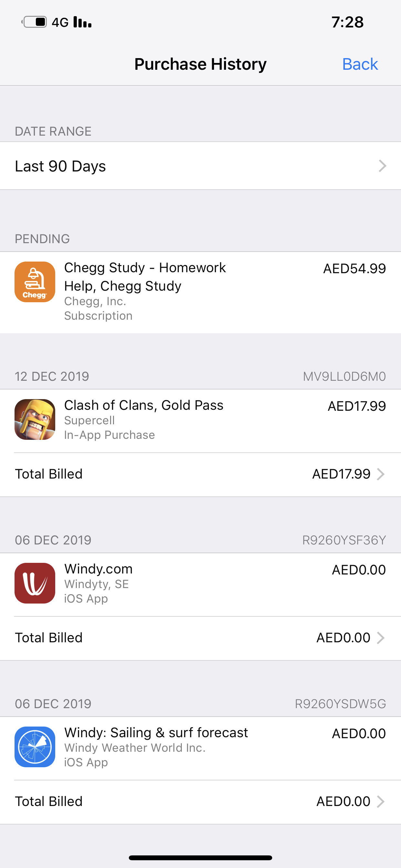The height and width of the screenshot is (868, 401).
Task: Open the AED17.99 Total Billed chevron
Action: pyautogui.click(x=381, y=474)
